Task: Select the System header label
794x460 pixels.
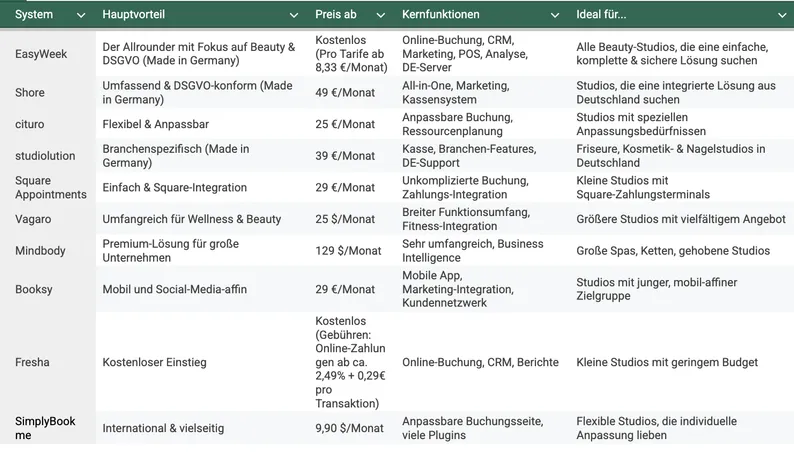Action: [x=34, y=14]
